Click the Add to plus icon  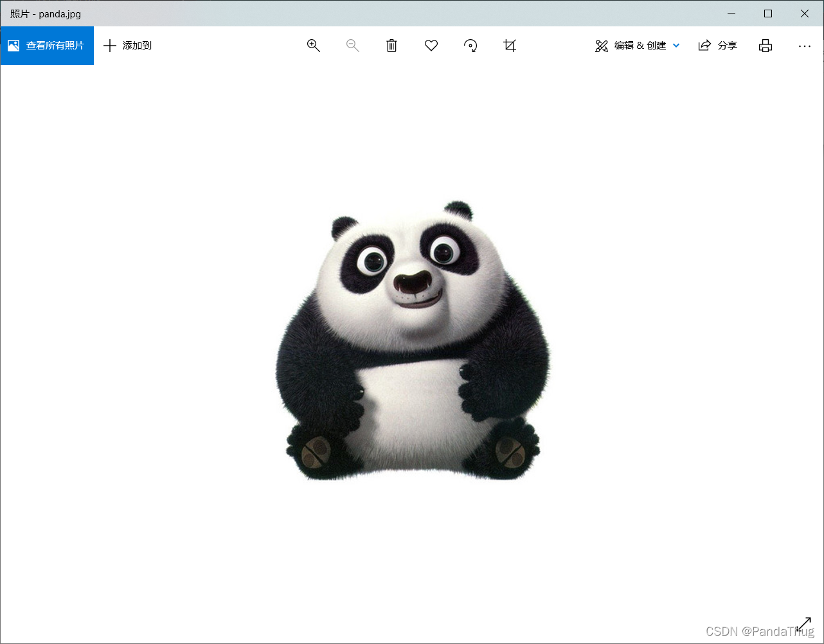pos(110,46)
